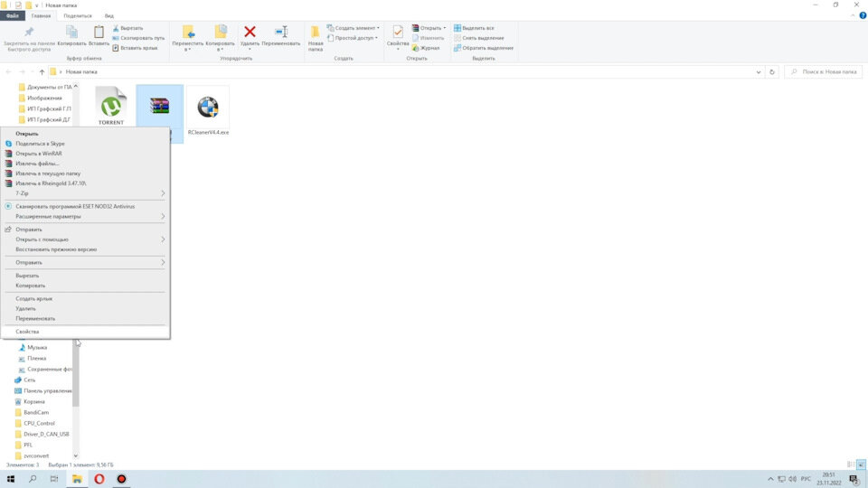Click the Opera browser taskbar icon

click(x=99, y=479)
